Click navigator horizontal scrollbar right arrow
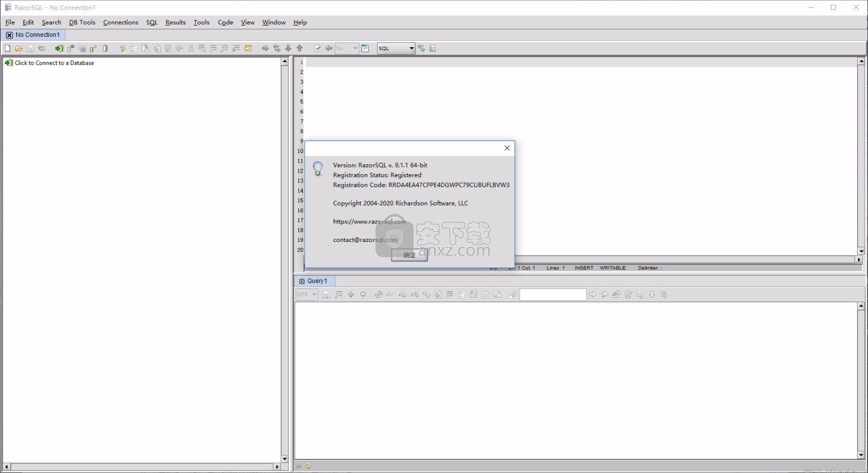 click(277, 466)
